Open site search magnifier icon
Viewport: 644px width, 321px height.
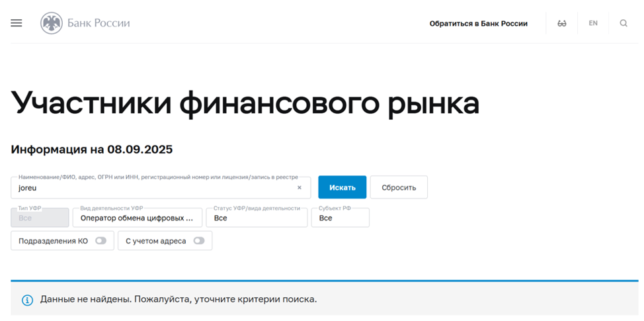[x=624, y=23]
